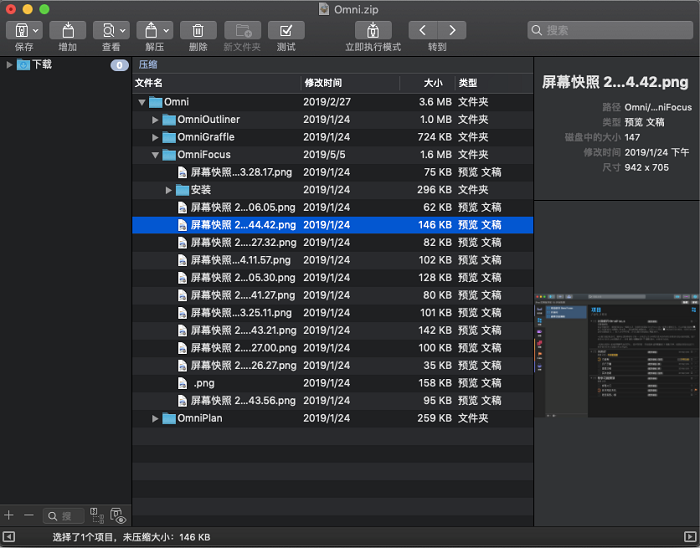Navigate back with the left arrow
The height and width of the screenshot is (548, 700).
tap(423, 30)
